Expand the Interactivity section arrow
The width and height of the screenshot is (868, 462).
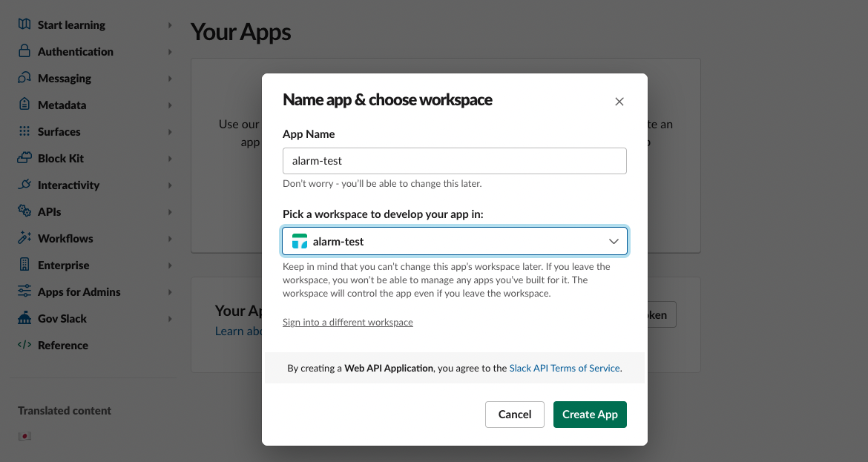pyautogui.click(x=170, y=185)
